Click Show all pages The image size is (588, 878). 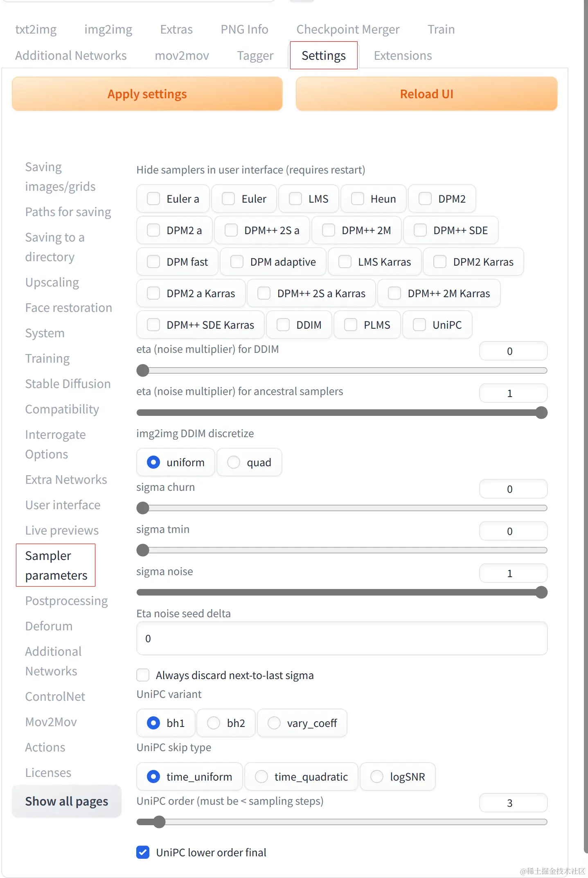coord(67,801)
